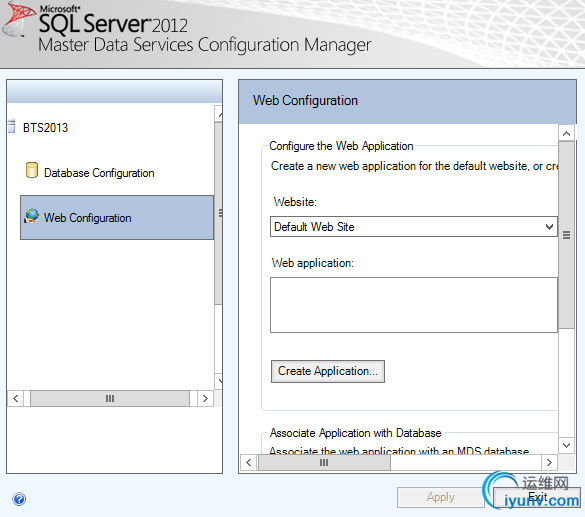The width and height of the screenshot is (585, 517).
Task: Select the Web Configuration page
Action: coord(117,217)
